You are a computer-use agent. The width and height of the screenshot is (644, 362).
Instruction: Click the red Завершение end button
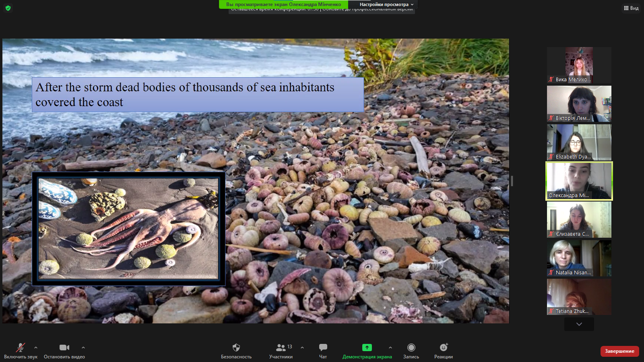coord(619,351)
